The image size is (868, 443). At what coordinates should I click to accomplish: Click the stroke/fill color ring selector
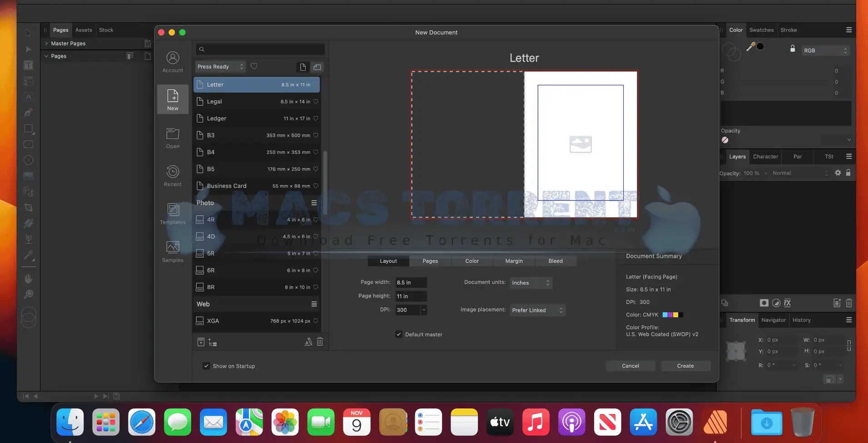coord(731,52)
